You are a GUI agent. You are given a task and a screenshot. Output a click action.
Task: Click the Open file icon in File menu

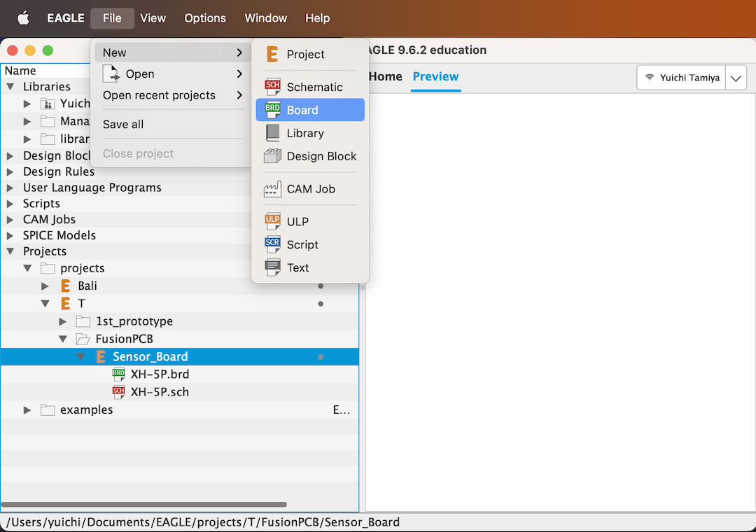pos(111,73)
